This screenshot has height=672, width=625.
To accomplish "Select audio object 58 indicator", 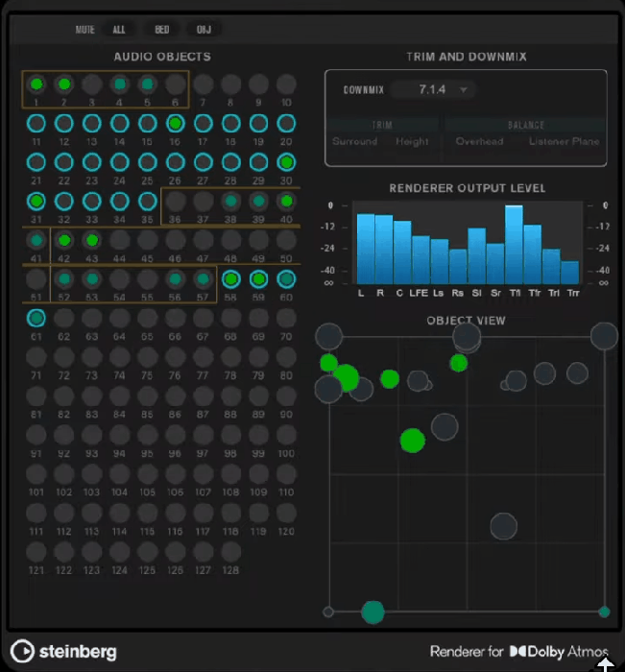I will click(230, 279).
